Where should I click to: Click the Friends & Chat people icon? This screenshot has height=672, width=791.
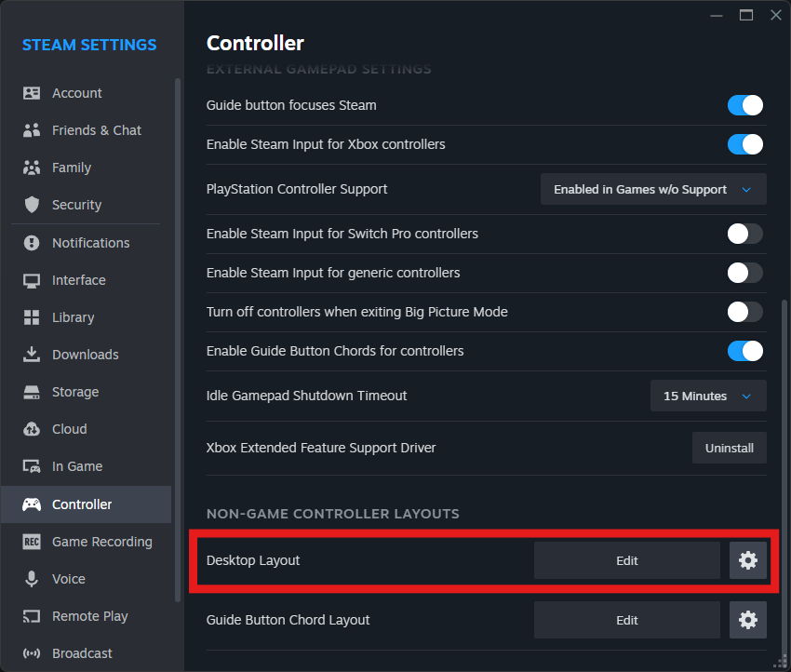click(x=32, y=130)
